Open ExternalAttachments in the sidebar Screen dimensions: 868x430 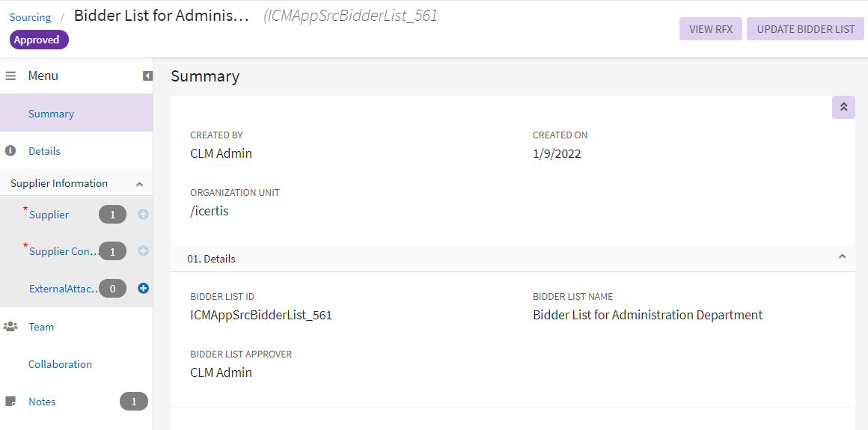pyautogui.click(x=64, y=288)
